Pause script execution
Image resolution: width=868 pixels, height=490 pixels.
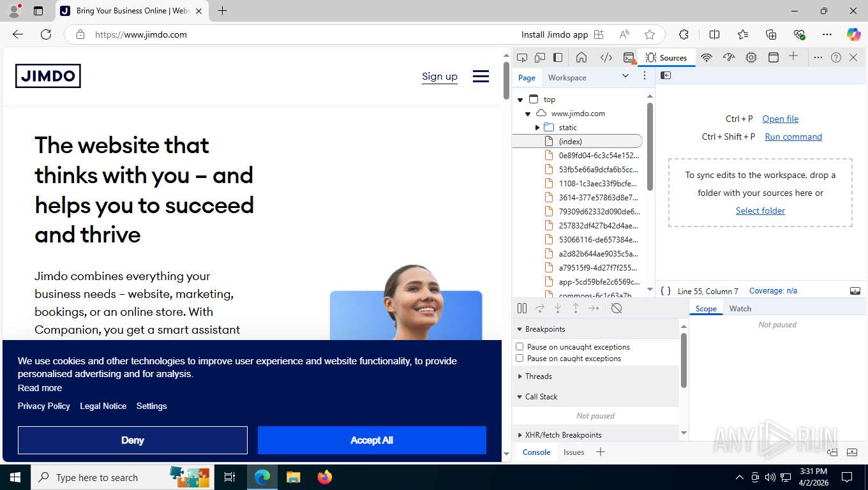click(x=522, y=308)
